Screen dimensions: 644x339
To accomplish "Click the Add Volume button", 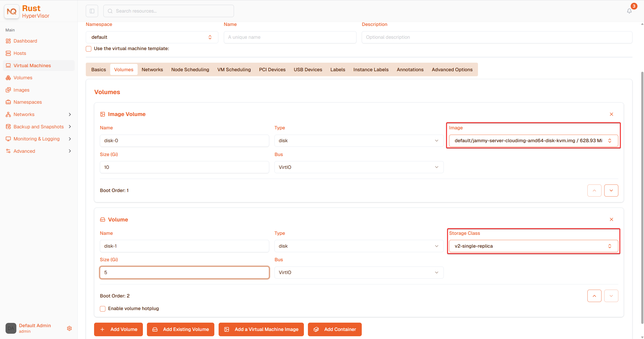I will [x=118, y=329].
